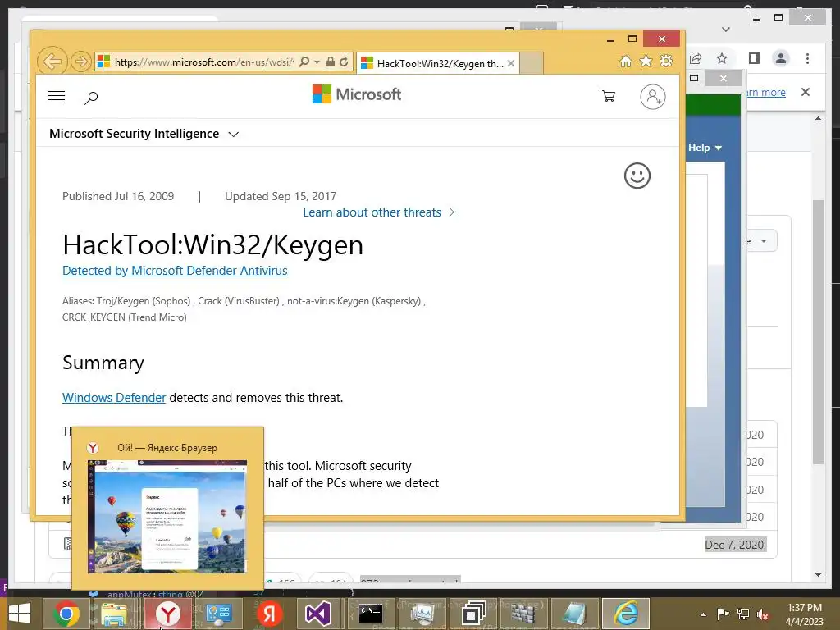Image resolution: width=840 pixels, height=630 pixels.
Task: Click the Chrome page scrollbar up arrow
Action: [818, 118]
